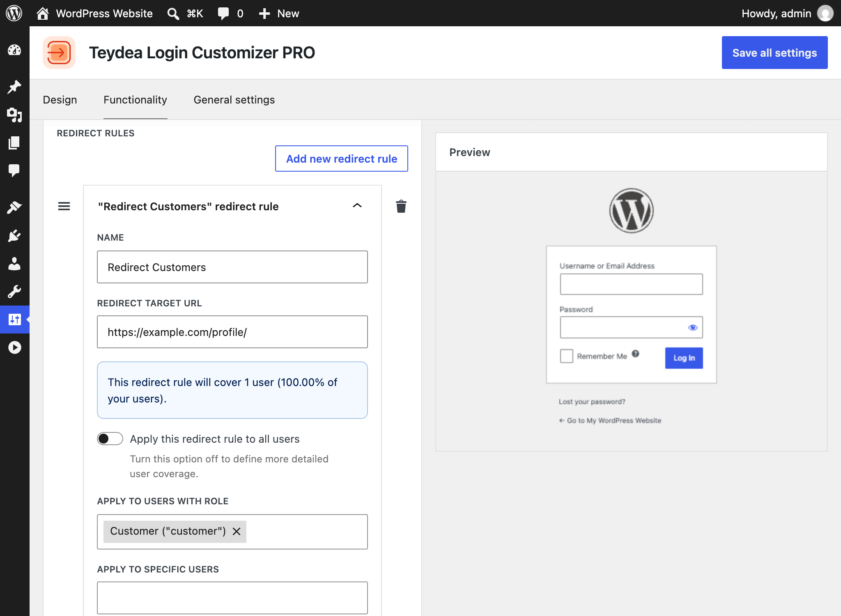
Task: Click the collapse menu play icon
Action: point(14,347)
